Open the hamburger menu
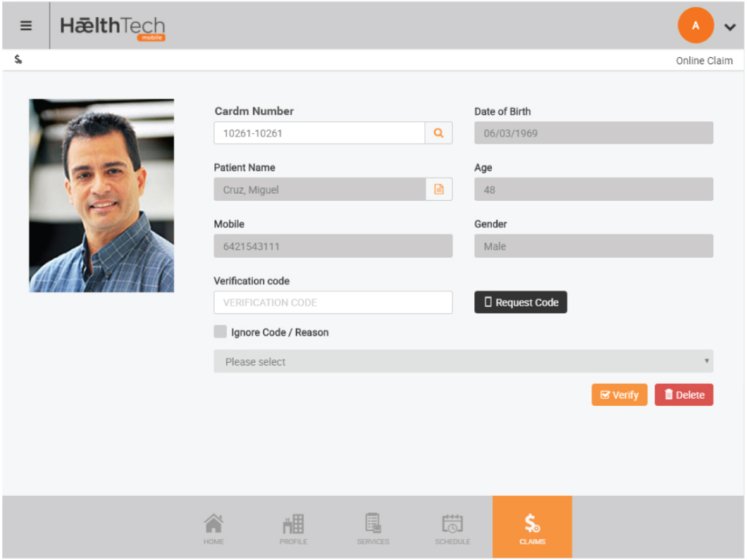This screenshot has width=747, height=560. 26,26
